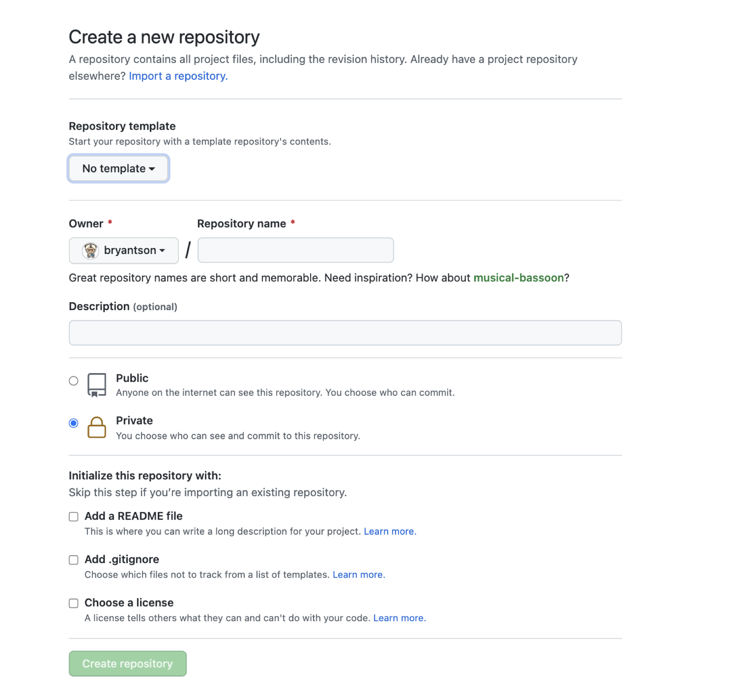Viewport: 743px width, 700px height.
Task: Click the bryantson owner avatar icon
Action: click(x=90, y=250)
